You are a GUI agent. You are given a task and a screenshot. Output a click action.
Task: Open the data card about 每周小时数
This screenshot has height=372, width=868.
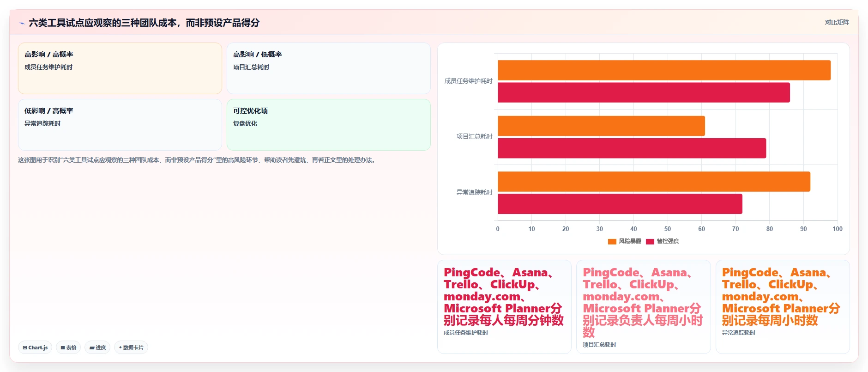tap(783, 307)
